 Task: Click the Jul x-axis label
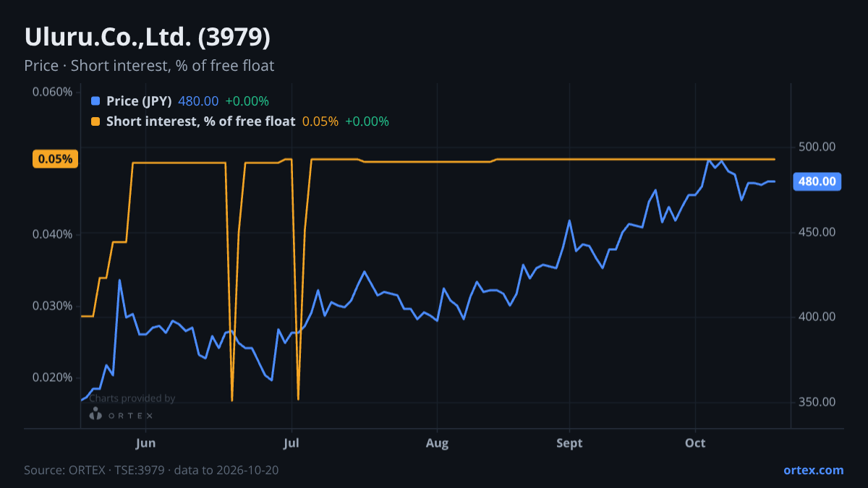[x=292, y=443]
